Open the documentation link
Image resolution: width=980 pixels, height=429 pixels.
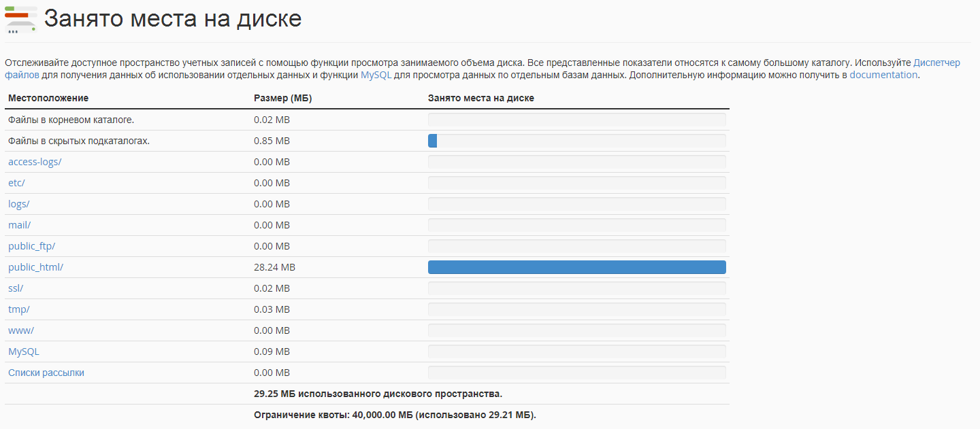point(883,75)
